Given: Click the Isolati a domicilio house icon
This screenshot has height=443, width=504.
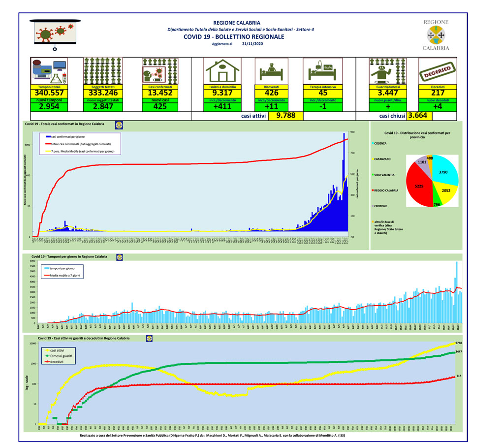Looking at the screenshot, I should point(222,71).
